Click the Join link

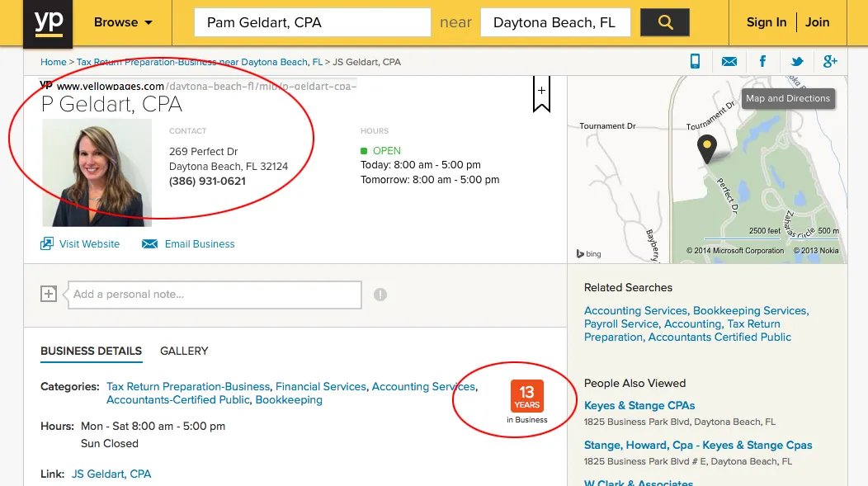[817, 22]
